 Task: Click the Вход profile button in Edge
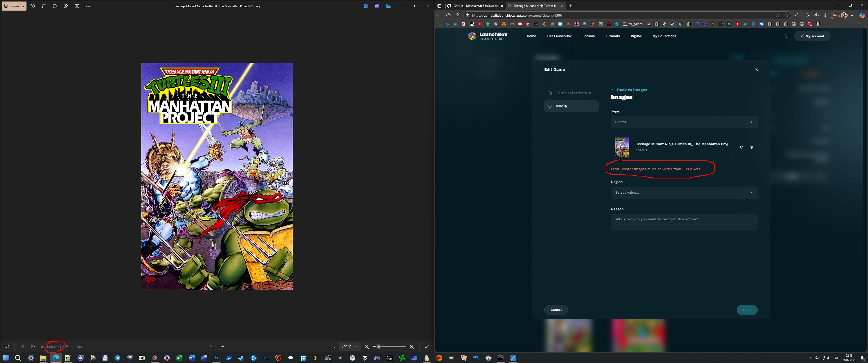pyautogui.click(x=839, y=15)
